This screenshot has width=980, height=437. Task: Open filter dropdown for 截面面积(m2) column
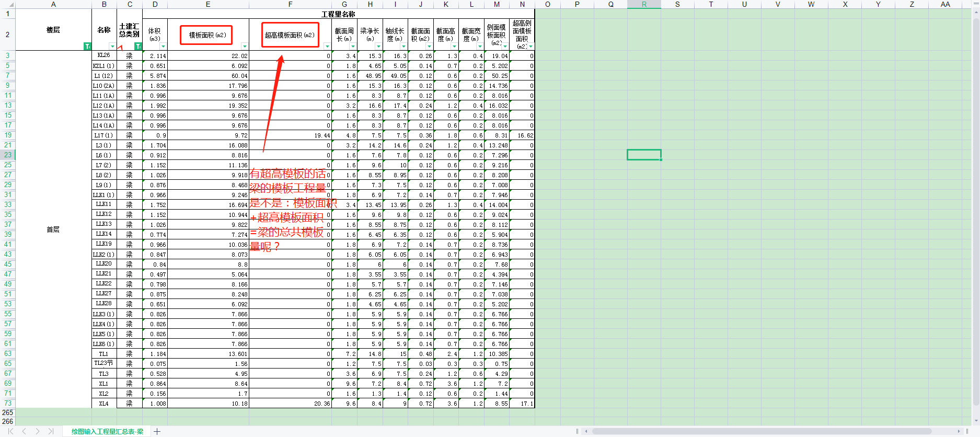429,47
